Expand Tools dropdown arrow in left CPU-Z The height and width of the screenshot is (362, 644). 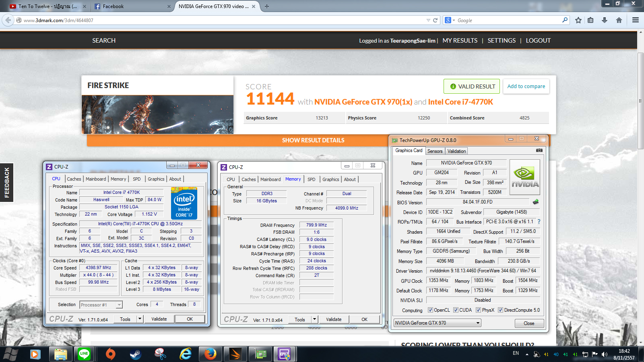point(140,319)
